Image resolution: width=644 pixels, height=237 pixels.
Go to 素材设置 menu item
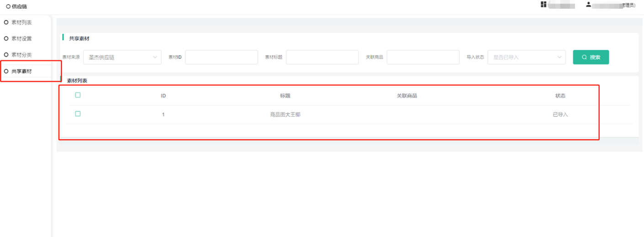tap(21, 38)
